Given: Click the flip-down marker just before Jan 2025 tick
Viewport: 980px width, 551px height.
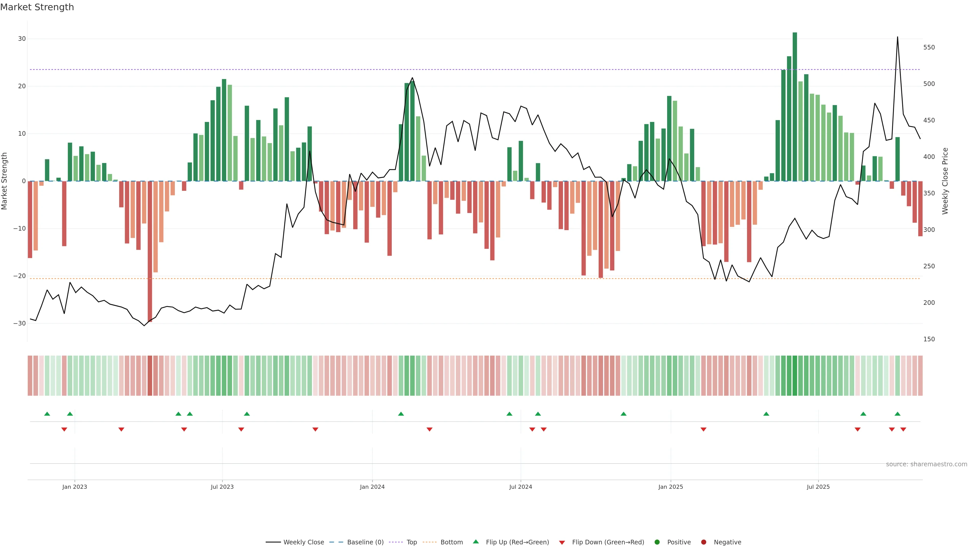Looking at the screenshot, I should (x=703, y=429).
